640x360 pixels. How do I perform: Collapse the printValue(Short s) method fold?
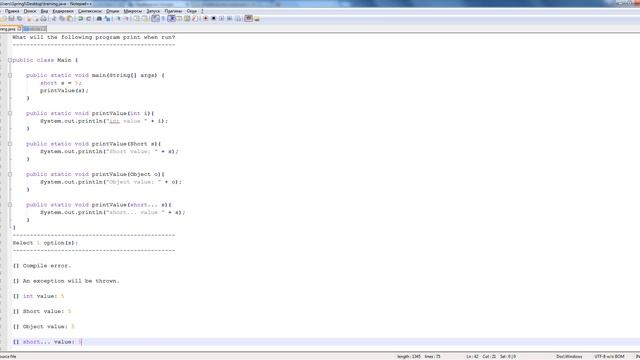click(x=10, y=144)
